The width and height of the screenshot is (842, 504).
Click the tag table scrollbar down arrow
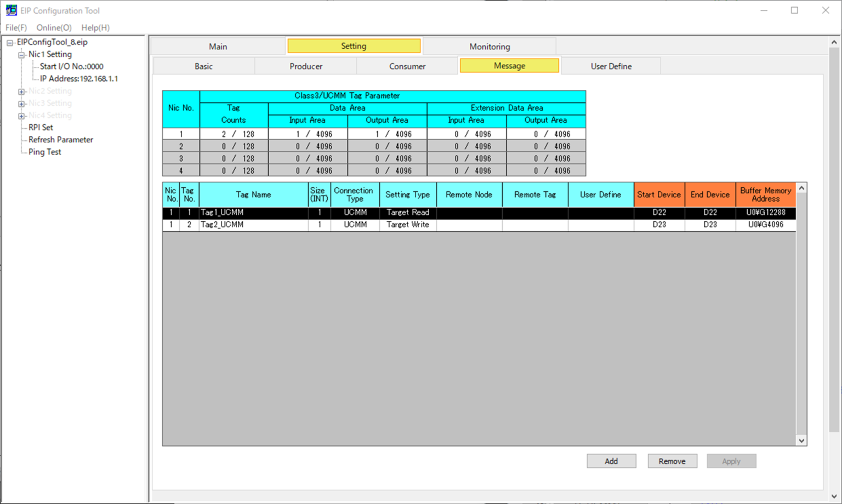tap(801, 440)
